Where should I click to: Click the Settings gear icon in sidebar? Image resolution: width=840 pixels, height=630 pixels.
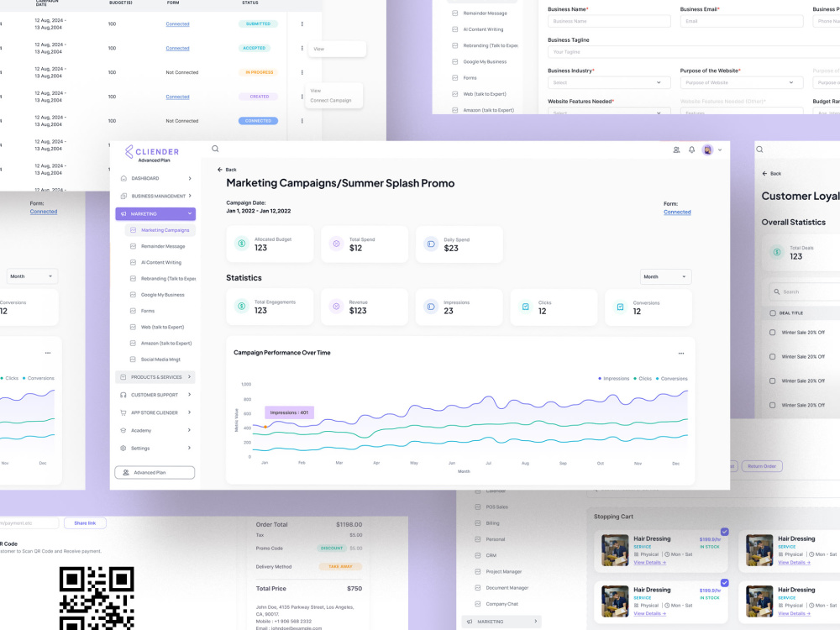pos(123,448)
